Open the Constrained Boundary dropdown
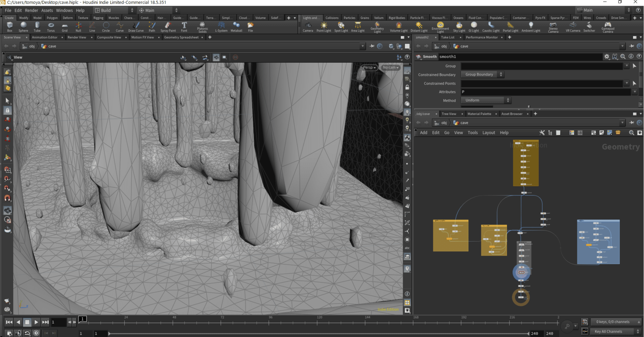Image resolution: width=644 pixels, height=337 pixels. [x=483, y=75]
